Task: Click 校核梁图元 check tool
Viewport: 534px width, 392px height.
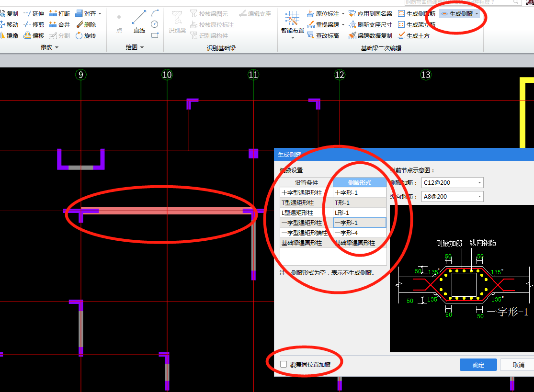Action: [x=209, y=13]
